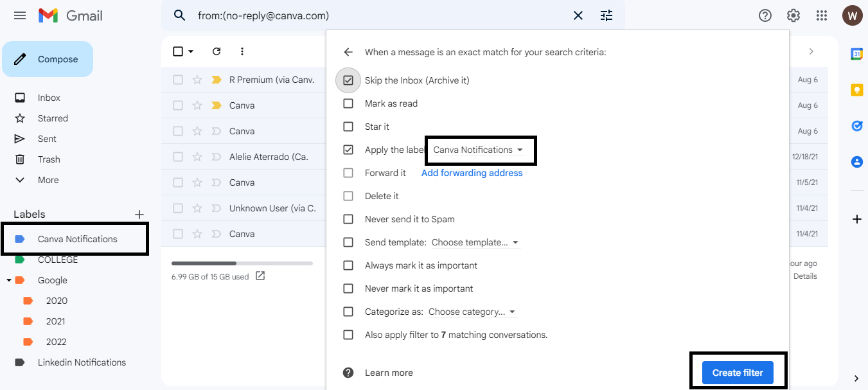Click the Add forwarding address link

pyautogui.click(x=472, y=173)
